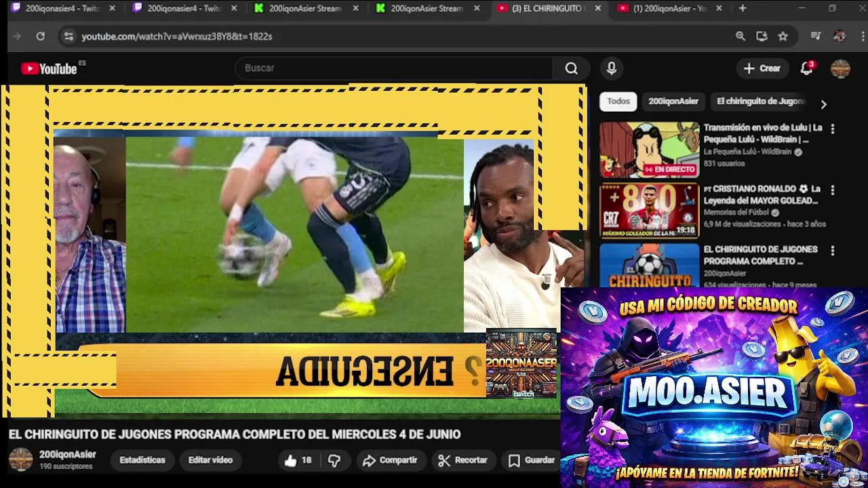Bookmark this page with the star icon
Image resolution: width=868 pixels, height=488 pixels.
click(x=783, y=37)
